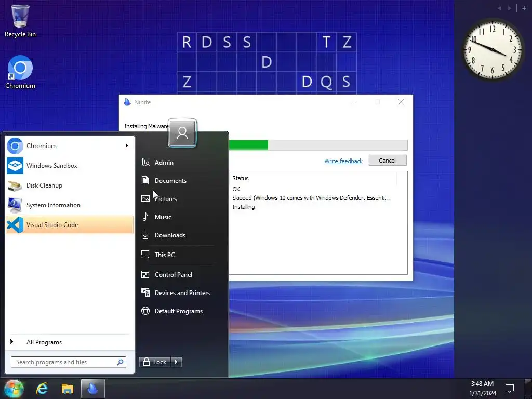This screenshot has height=399, width=532.
Task: Click the search magnifier icon
Action: click(120, 362)
